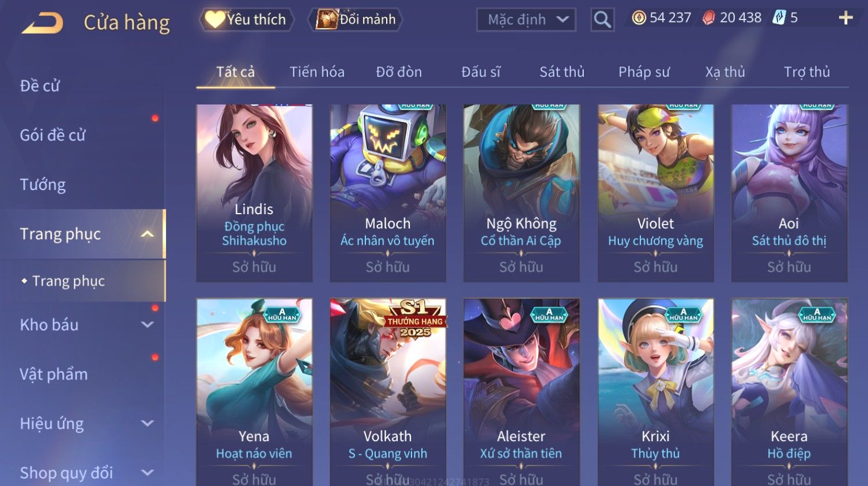Tap the red gem balance icon
Screen dimensions: 868x486
[709, 18]
